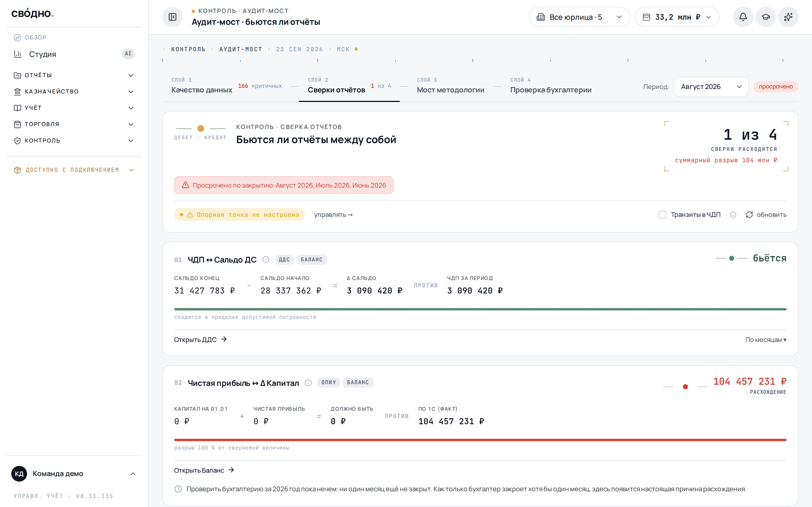Enable the Транзиты в ЧДП checkbox
This screenshot has height=507, width=812.
click(x=662, y=215)
